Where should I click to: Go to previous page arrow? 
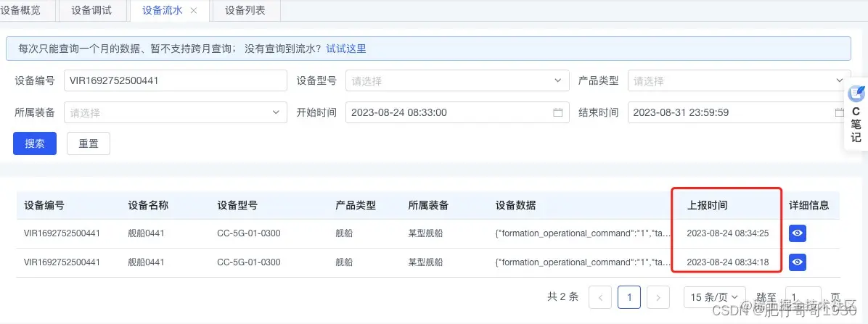[600, 297]
